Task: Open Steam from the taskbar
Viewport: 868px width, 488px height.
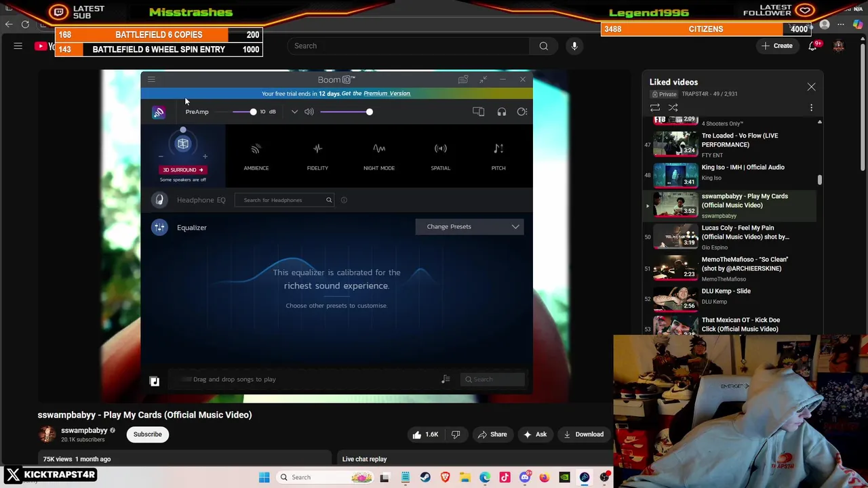Action: [x=425, y=477]
